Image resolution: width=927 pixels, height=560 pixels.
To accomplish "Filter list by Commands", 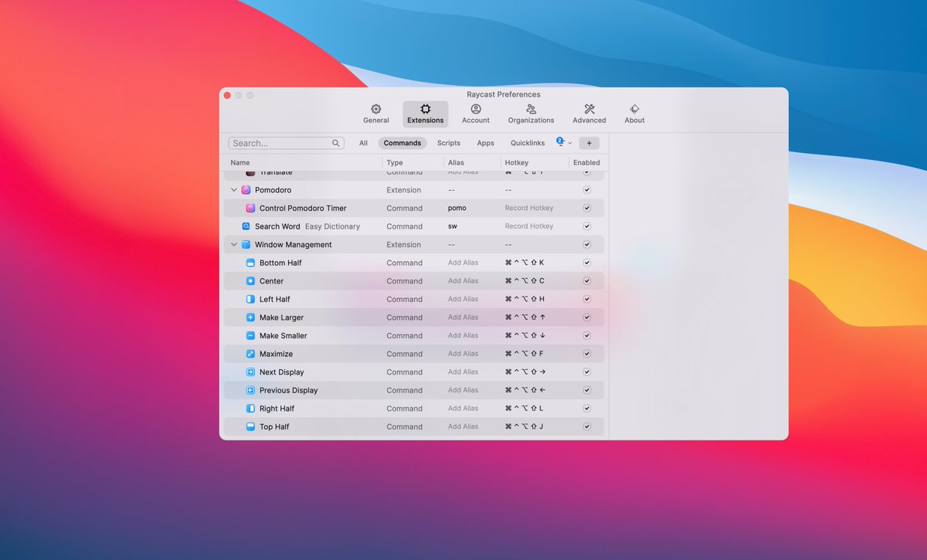I will click(402, 143).
